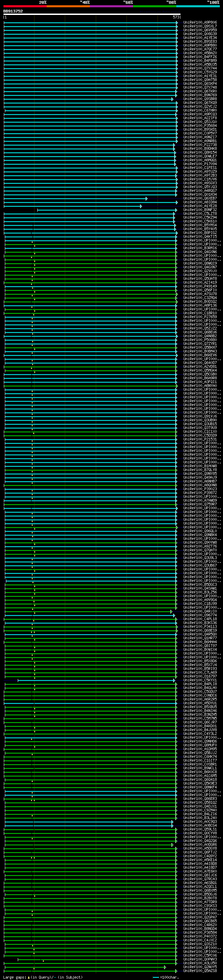Screen dimensions: 223x980
Task: Click the orange ~40% legend color bar
Action: 68,6
